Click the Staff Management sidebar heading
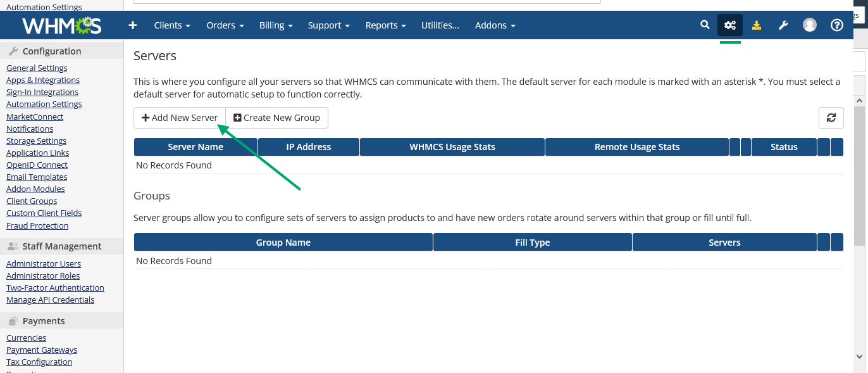Viewport: 868px width, 373px height. coord(62,246)
